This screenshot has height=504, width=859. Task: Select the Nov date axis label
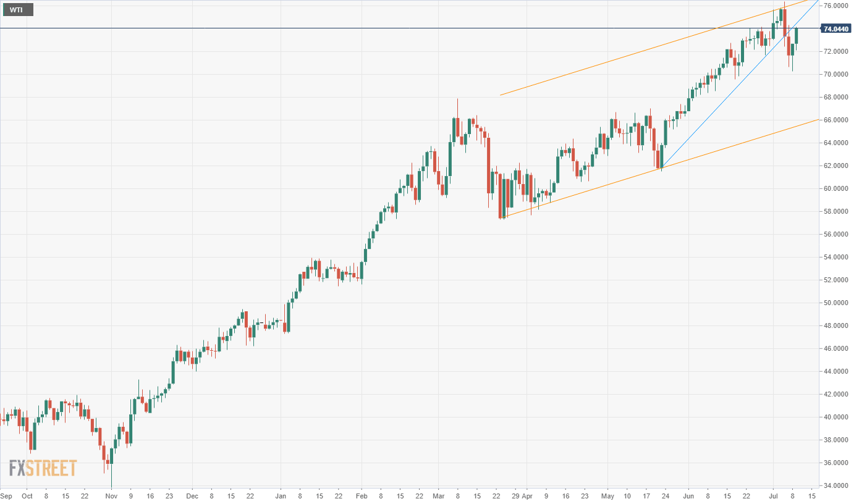[111, 496]
